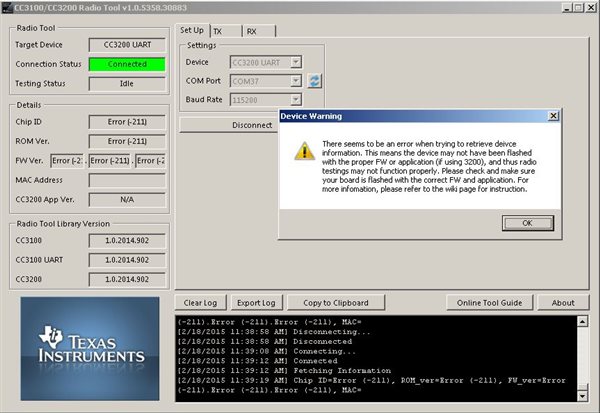Click the Texas Instruments logo image
600x413 pixels.
point(90,349)
